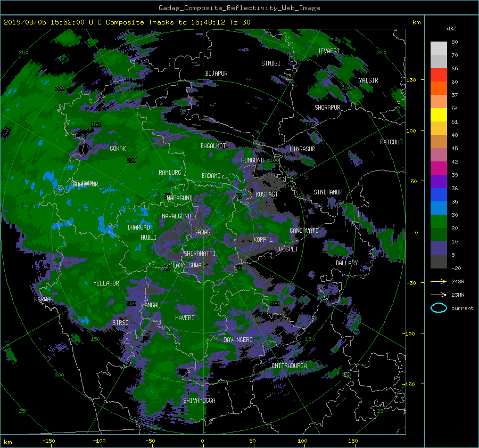Click the Gadag_Composite_Reflectivity_Web_Image title
This screenshot has height=448, width=479.
[239, 8]
